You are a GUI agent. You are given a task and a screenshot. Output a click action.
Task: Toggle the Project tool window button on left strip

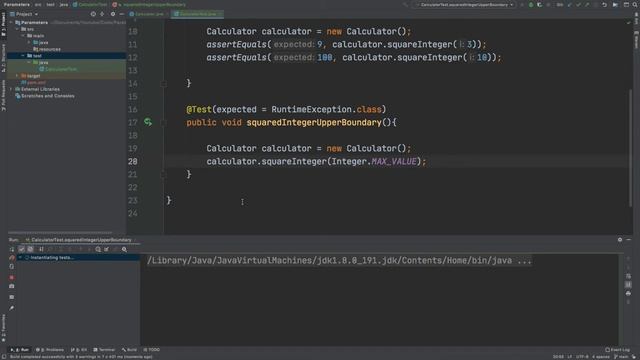point(3,24)
